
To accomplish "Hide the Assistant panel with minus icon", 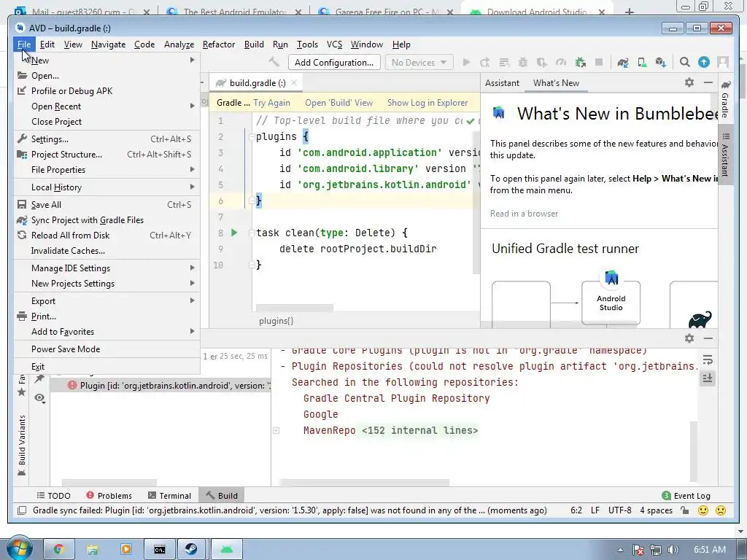I will [708, 82].
